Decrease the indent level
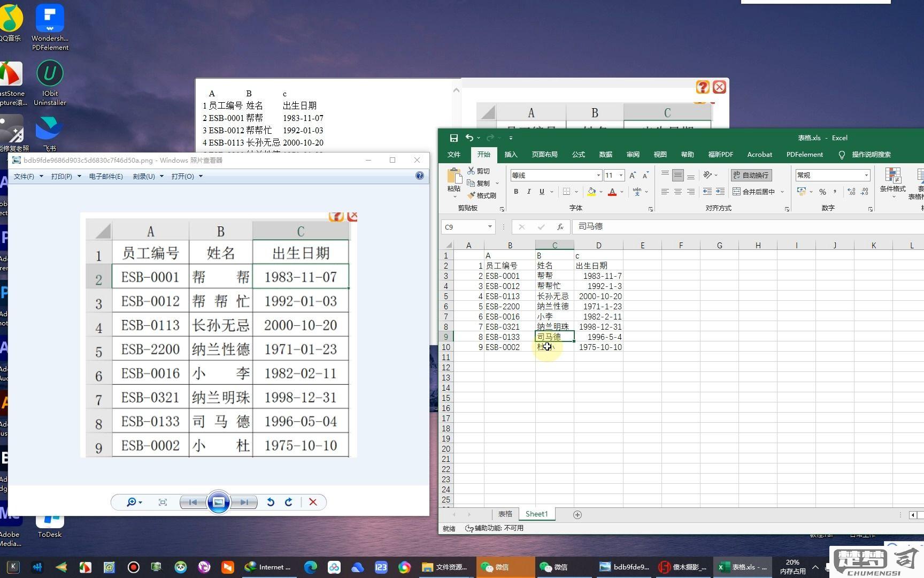This screenshot has width=924, height=578. [x=707, y=192]
